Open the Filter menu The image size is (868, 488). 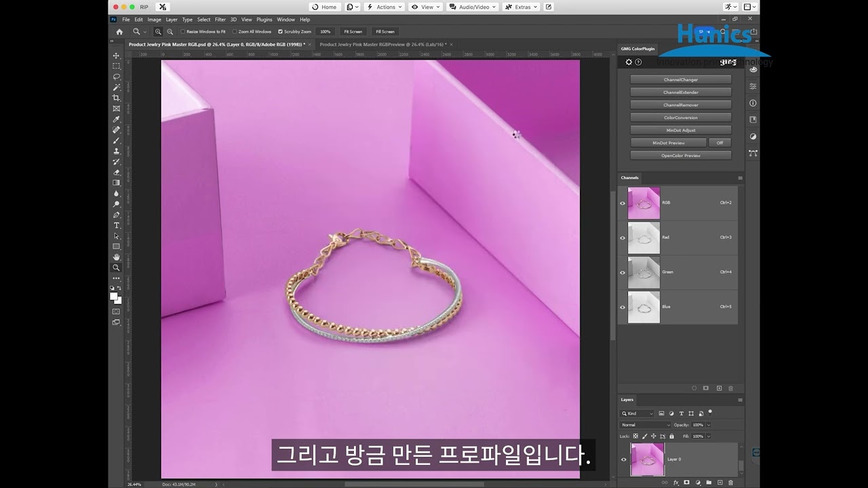pos(220,20)
